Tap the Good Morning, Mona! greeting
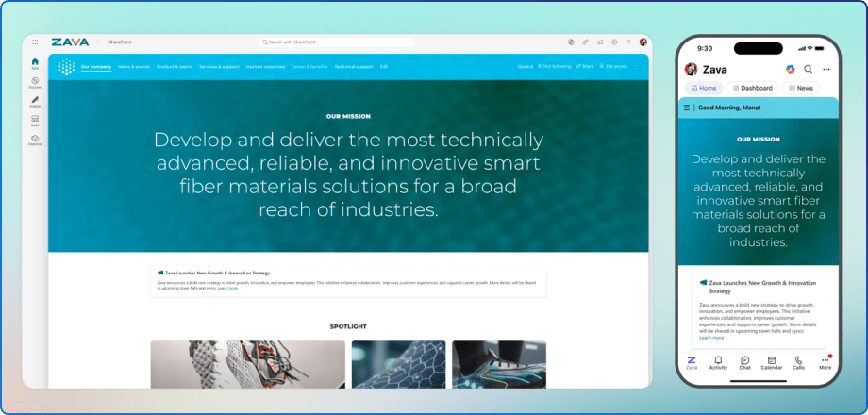This screenshot has height=415, width=868. [729, 108]
